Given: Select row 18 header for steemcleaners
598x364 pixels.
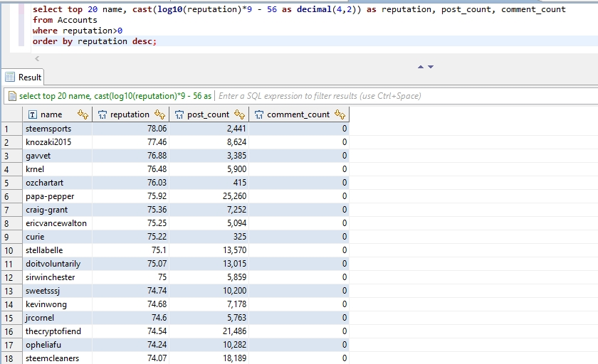Looking at the screenshot, I should pos(11,358).
